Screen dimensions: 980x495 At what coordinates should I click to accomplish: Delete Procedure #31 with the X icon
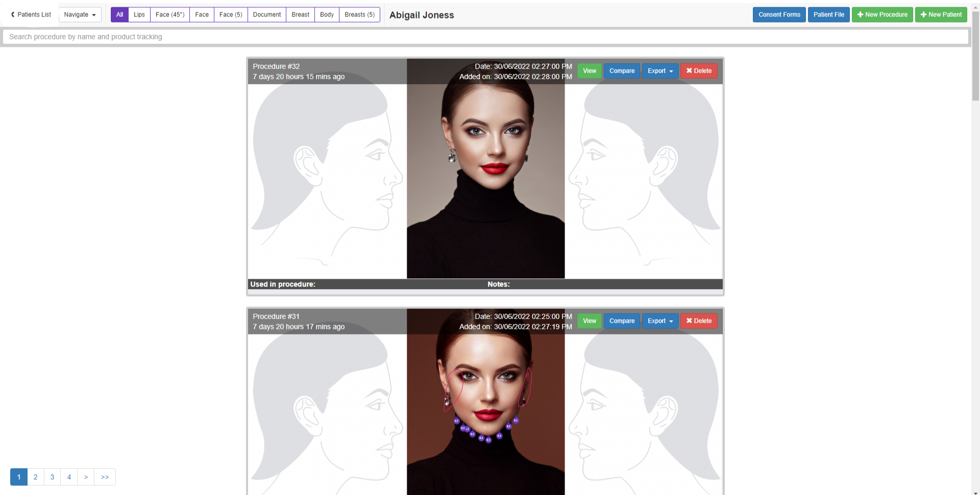tap(699, 321)
